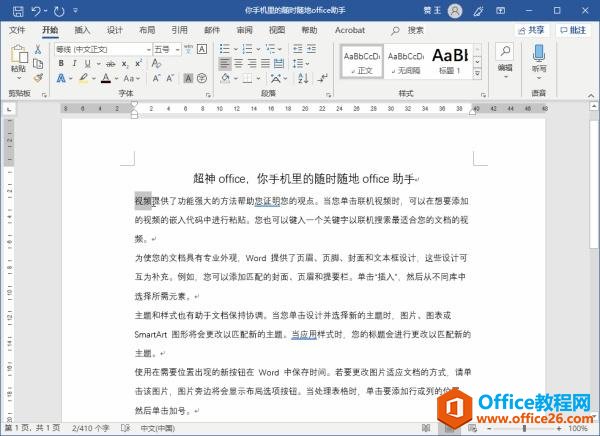This screenshot has width=600, height=436.
Task: Apply the 标题 1 style
Action: (450, 62)
